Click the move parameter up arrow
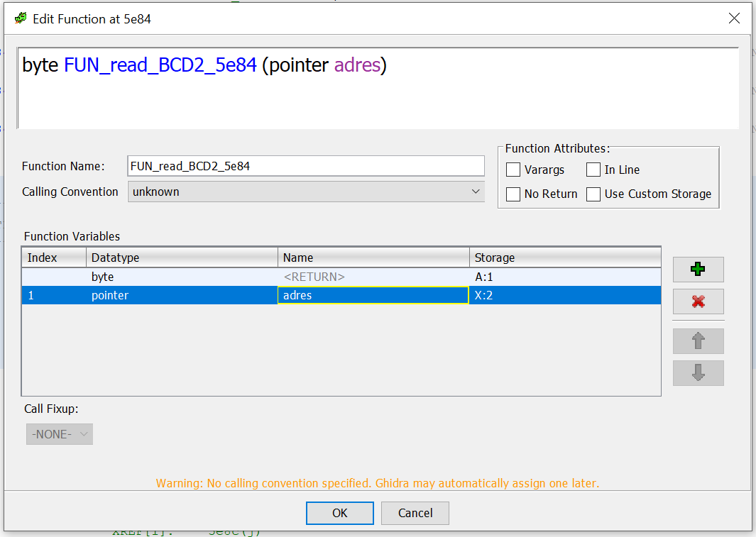This screenshot has width=756, height=537. [x=698, y=341]
